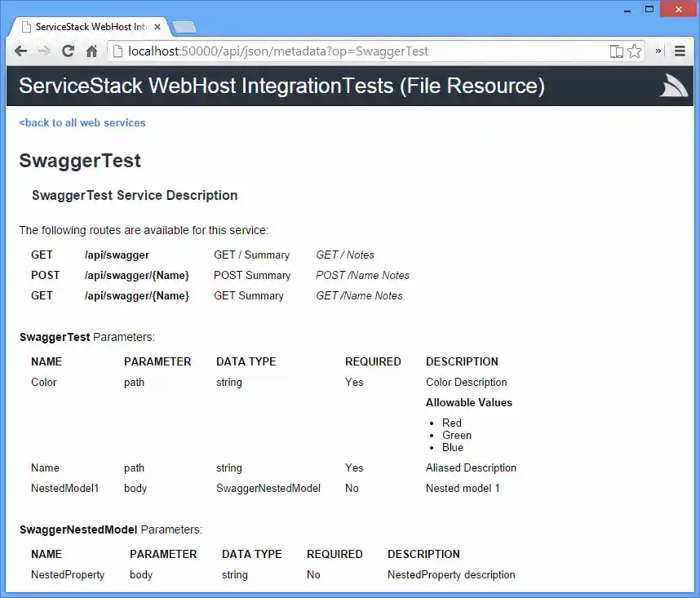Click the /api/swagger route text
This screenshot has width=700, height=598.
point(117,255)
